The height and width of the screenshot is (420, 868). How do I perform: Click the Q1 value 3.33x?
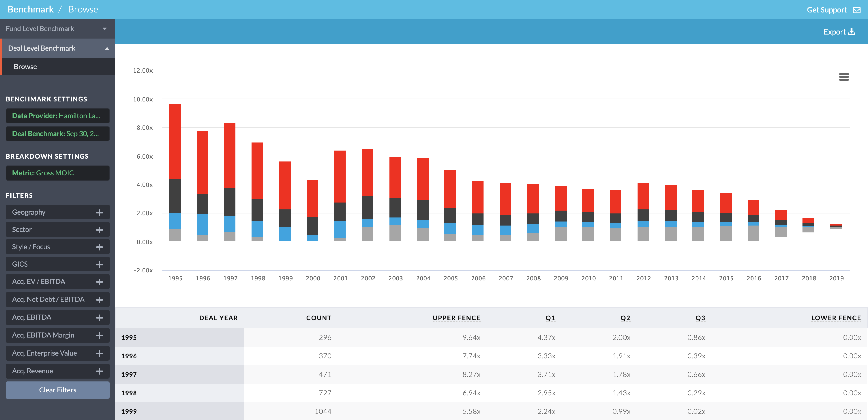tap(546, 356)
